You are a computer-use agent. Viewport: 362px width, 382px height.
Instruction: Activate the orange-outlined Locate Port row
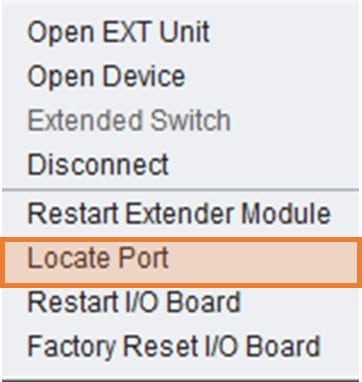[181, 262]
